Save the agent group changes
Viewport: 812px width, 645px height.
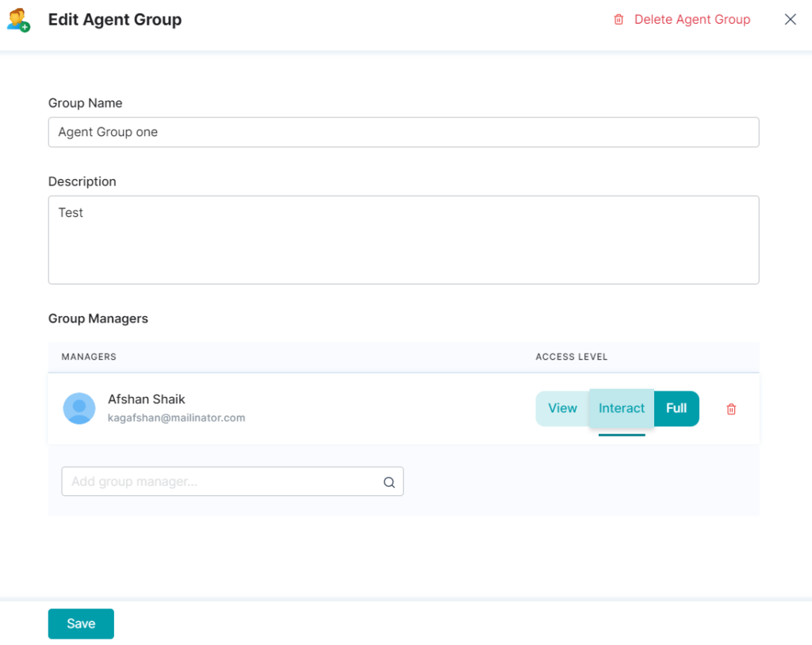coord(80,624)
